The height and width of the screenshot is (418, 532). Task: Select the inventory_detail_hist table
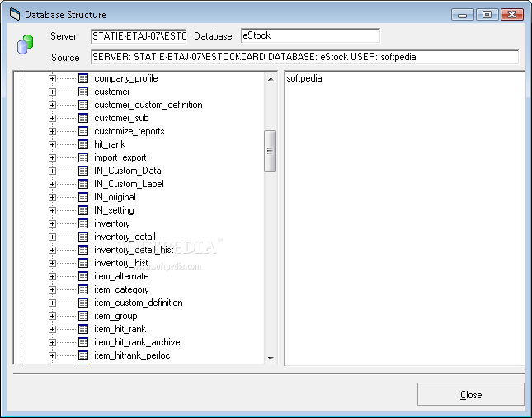(134, 250)
